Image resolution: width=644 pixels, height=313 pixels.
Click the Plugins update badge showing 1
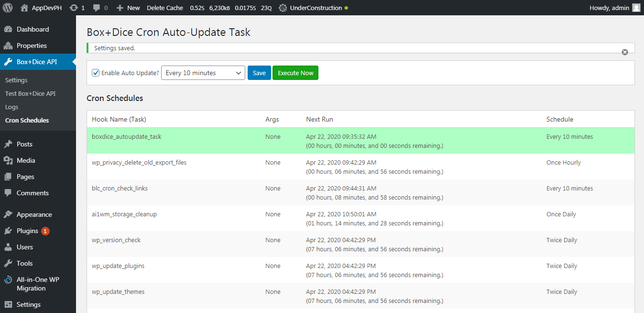click(x=45, y=231)
